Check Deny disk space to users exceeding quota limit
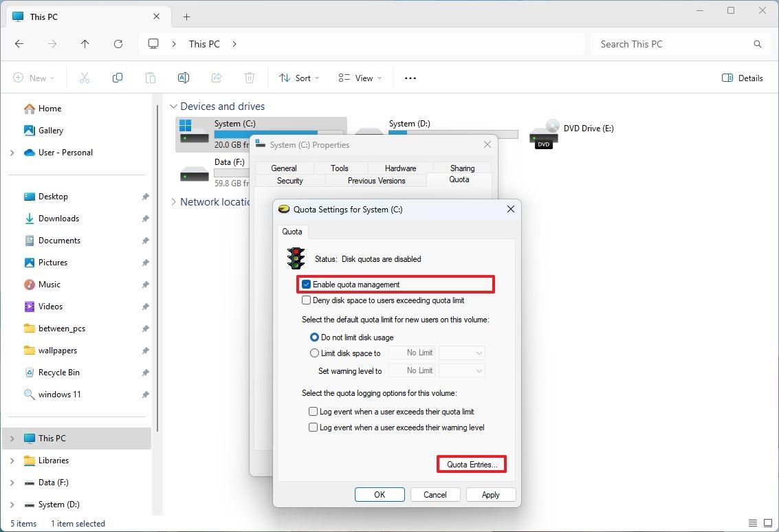The height and width of the screenshot is (532, 779). pos(307,300)
